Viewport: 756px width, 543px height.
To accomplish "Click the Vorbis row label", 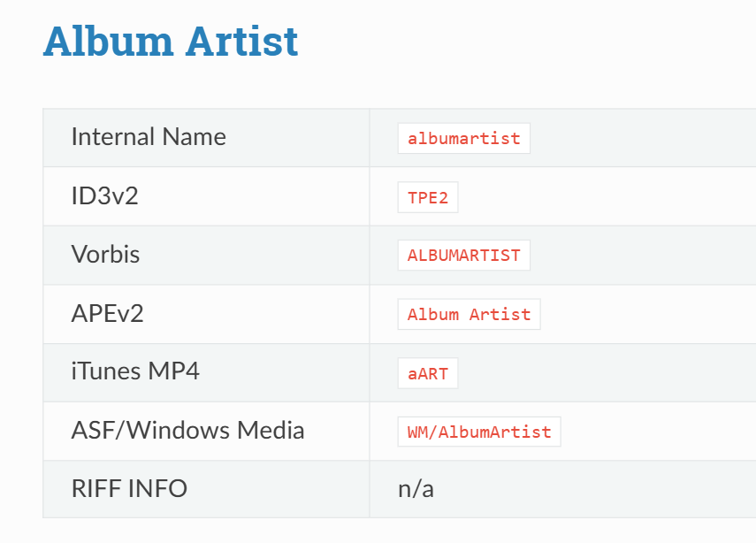I will coord(105,255).
